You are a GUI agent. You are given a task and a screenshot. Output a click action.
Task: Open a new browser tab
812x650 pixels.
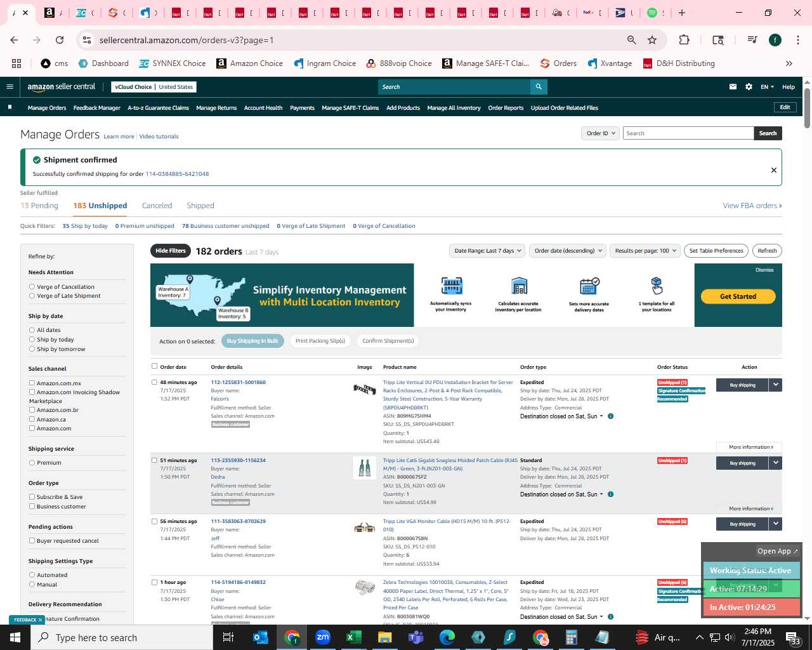tap(682, 13)
